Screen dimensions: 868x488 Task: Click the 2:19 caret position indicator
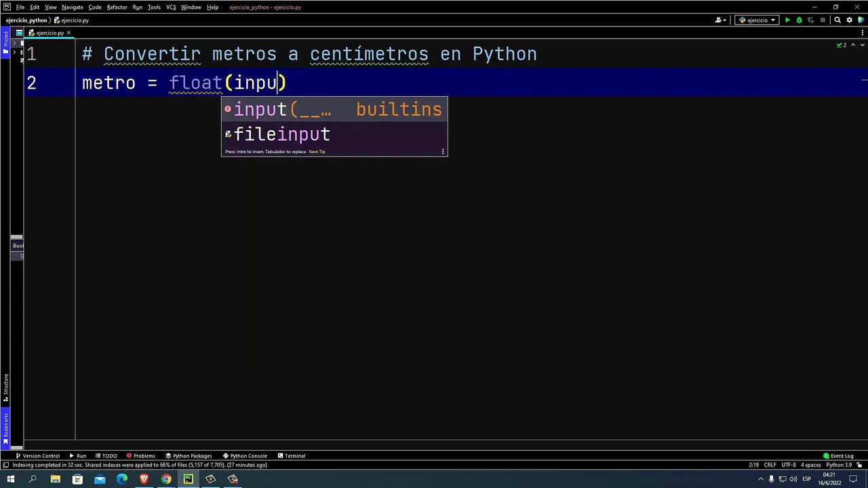coord(754,465)
